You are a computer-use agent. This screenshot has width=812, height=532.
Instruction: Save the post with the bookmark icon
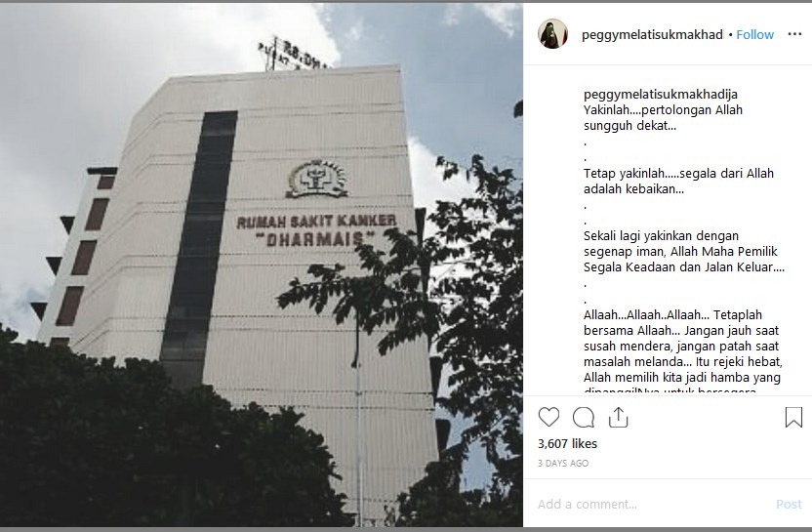[x=793, y=417]
